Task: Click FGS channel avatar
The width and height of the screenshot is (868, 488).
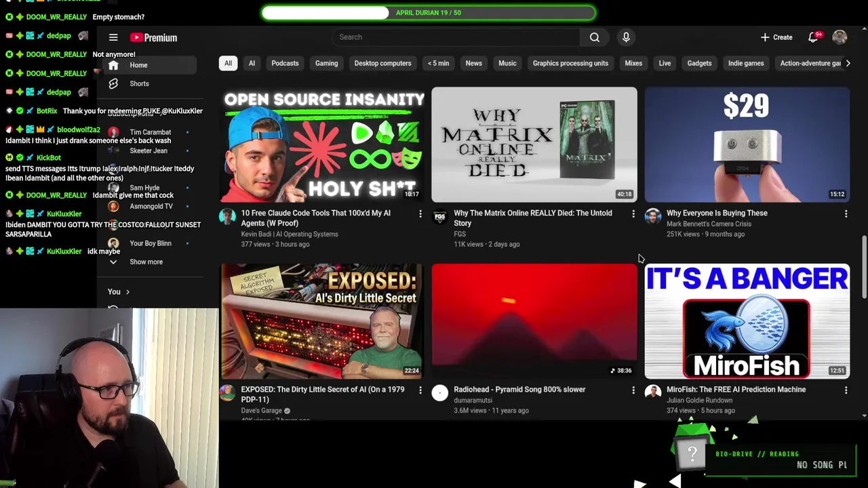Action: (x=440, y=216)
